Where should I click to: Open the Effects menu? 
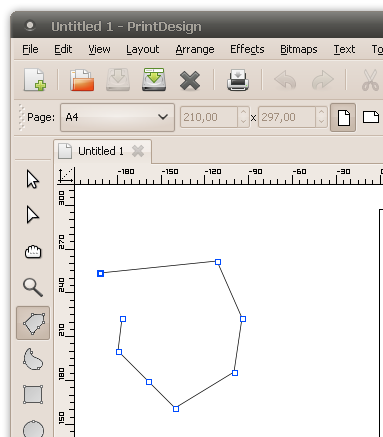point(247,49)
